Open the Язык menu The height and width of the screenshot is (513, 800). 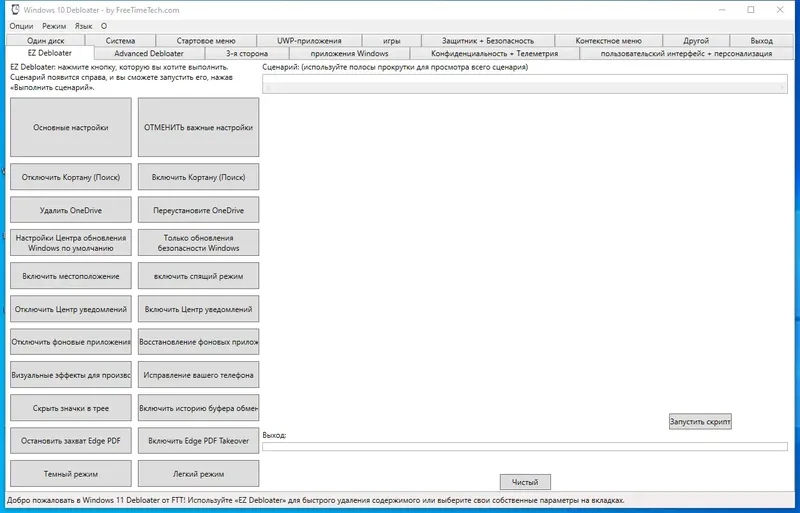click(83, 26)
